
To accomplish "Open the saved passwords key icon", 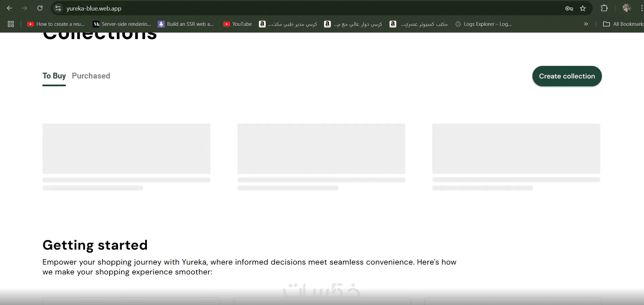I will point(569,8).
